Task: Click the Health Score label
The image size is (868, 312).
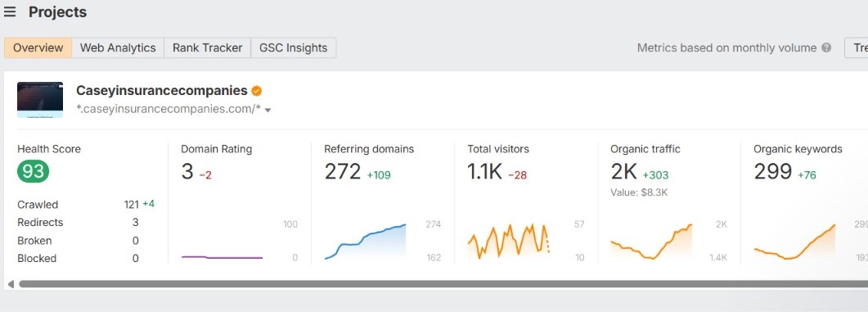Action: pyautogui.click(x=49, y=148)
